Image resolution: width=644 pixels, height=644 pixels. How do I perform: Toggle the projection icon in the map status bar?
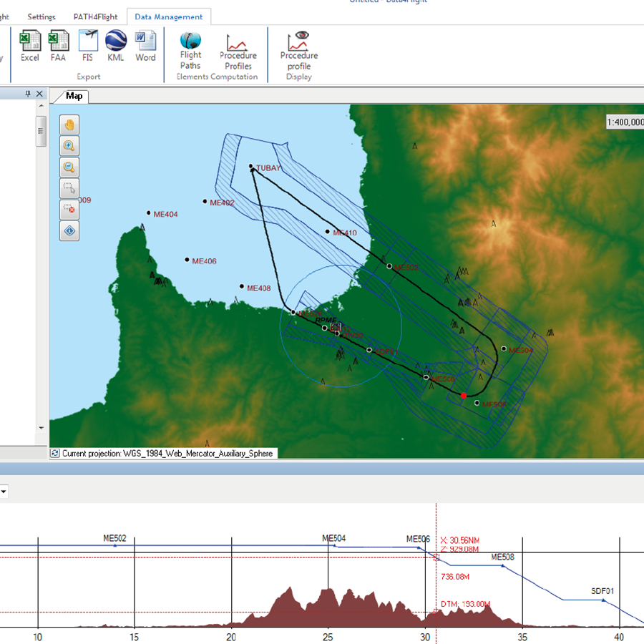pos(54,453)
